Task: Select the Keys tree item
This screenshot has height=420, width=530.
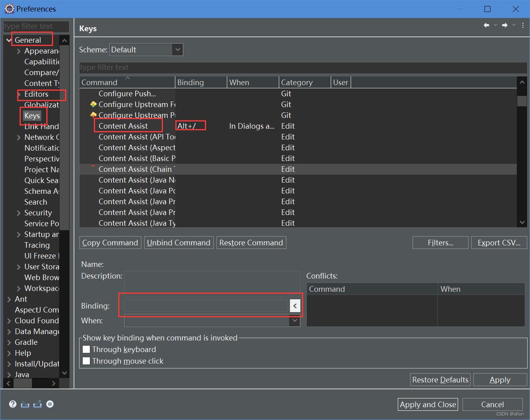Action: click(32, 115)
